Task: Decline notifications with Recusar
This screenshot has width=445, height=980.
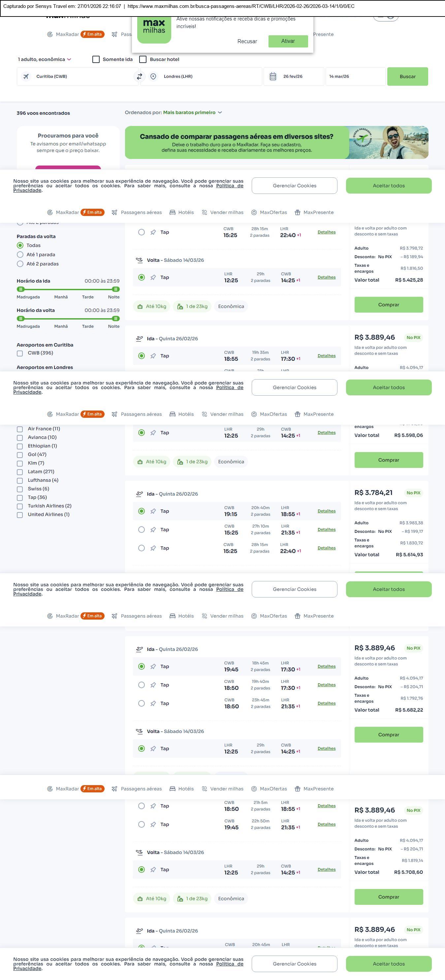Action: pos(247,42)
